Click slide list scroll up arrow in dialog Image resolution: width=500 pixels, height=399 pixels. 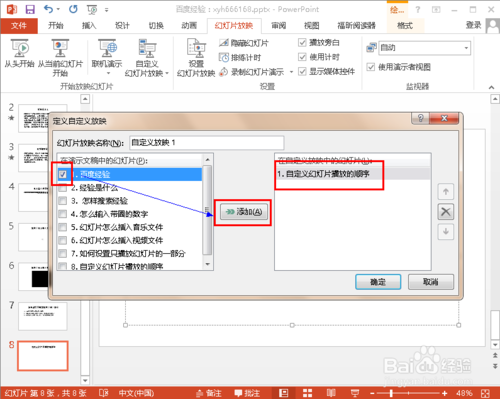coord(207,160)
